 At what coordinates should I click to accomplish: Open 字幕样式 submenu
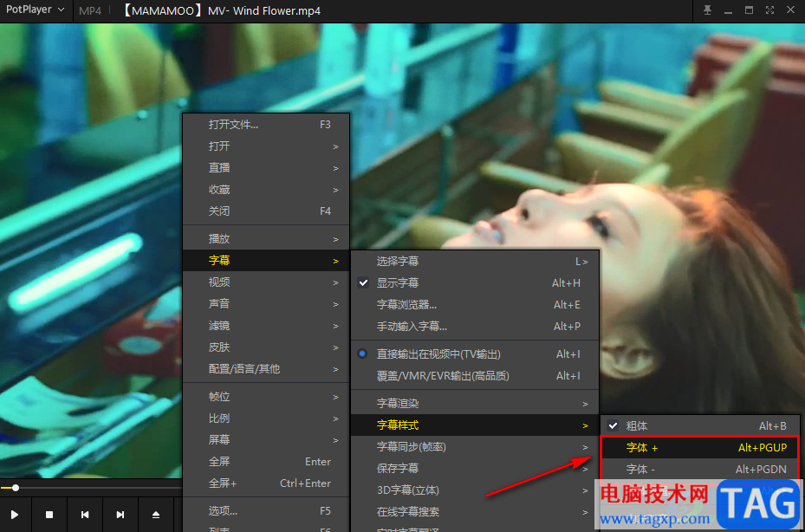click(x=475, y=425)
